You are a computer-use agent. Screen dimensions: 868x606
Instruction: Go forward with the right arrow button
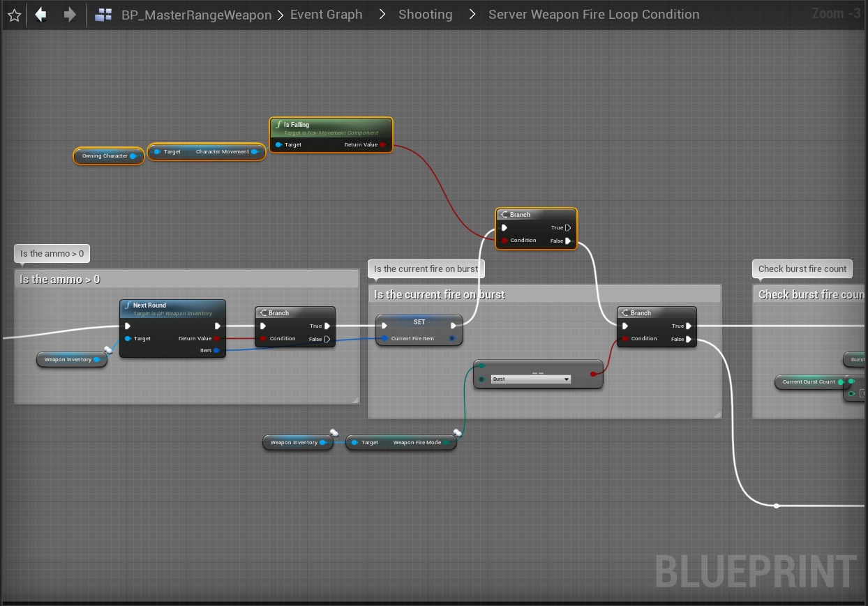coord(70,15)
